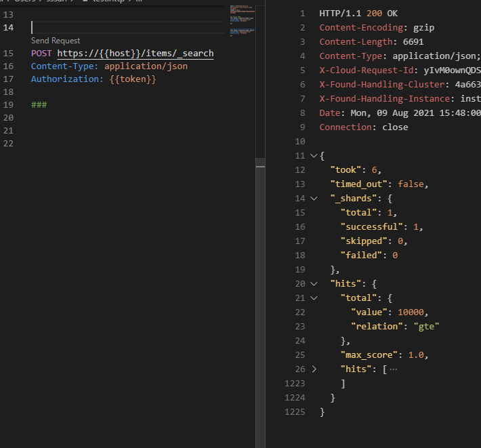Collapse the "total" object fold arrow
Screen dimensions: 481x448
[x=313, y=298]
